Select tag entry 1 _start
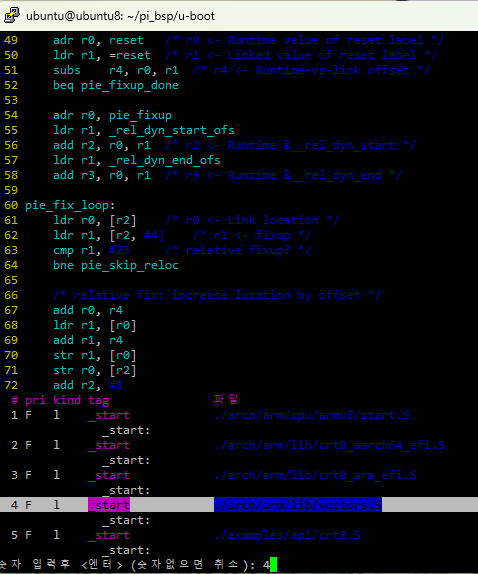Image resolution: width=478 pixels, height=574 pixels. tap(109, 415)
